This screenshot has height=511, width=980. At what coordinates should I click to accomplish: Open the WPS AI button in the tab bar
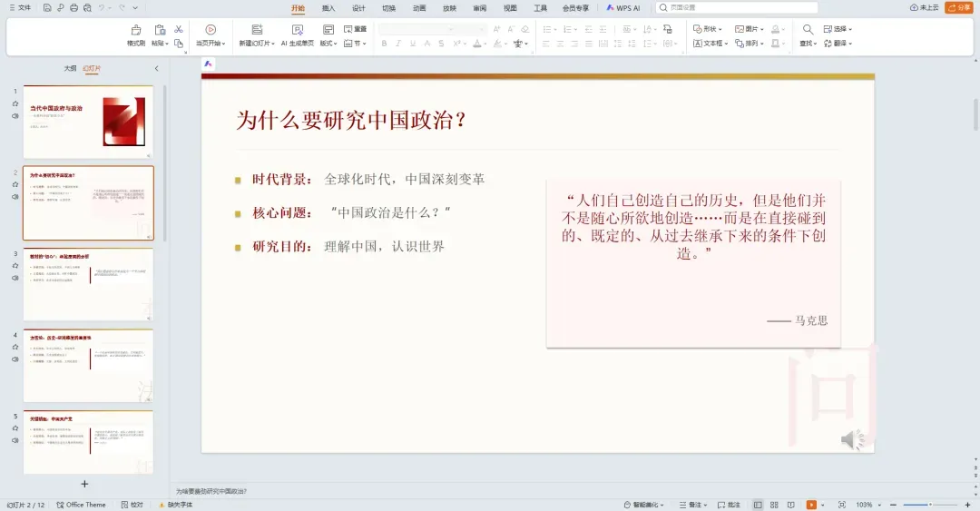pyautogui.click(x=623, y=8)
